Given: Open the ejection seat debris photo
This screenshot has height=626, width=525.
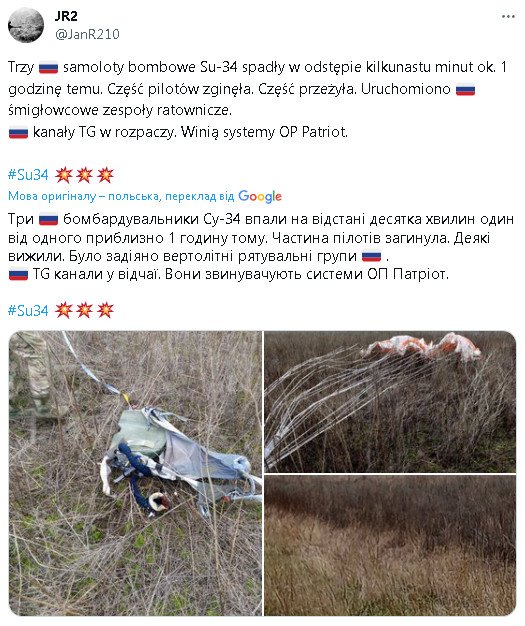Looking at the screenshot, I should pos(135,473).
